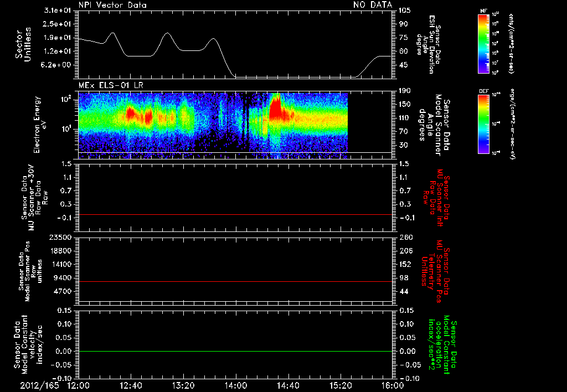The image size is (567, 392).
Task: Click the "MU Scanner +30V Raw Data" label
Action: pos(34,198)
